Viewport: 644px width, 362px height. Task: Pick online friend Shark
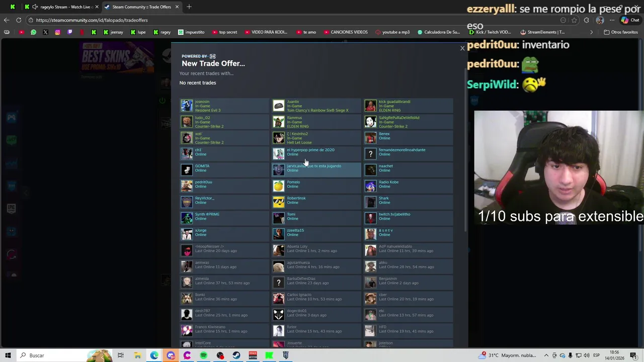click(409, 203)
